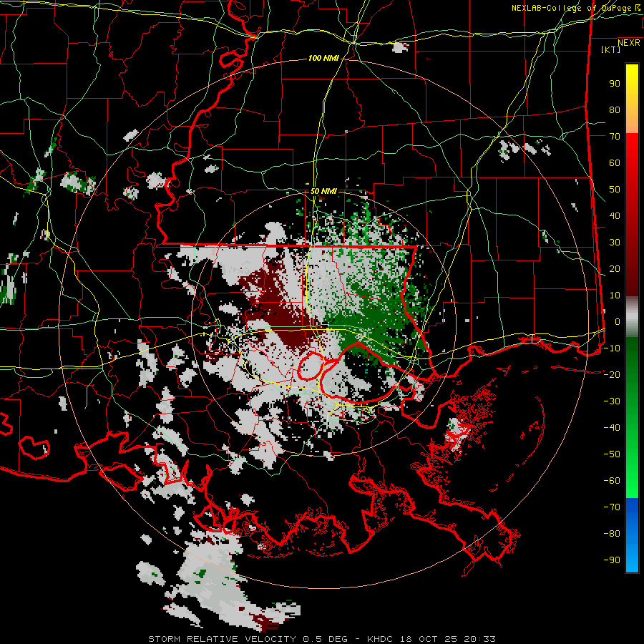Click the -90 value on velocity scale

612,560
